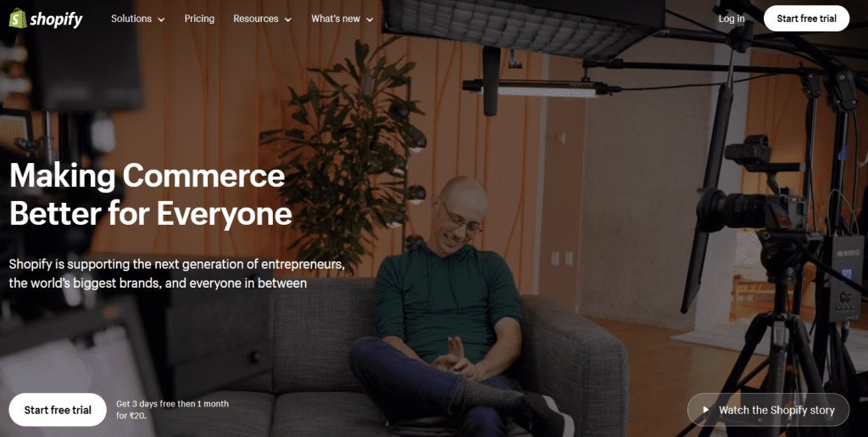Click the paragraph about supporting next generation entrepreneurs
Viewport: 868px width, 437px height.
coord(176,273)
